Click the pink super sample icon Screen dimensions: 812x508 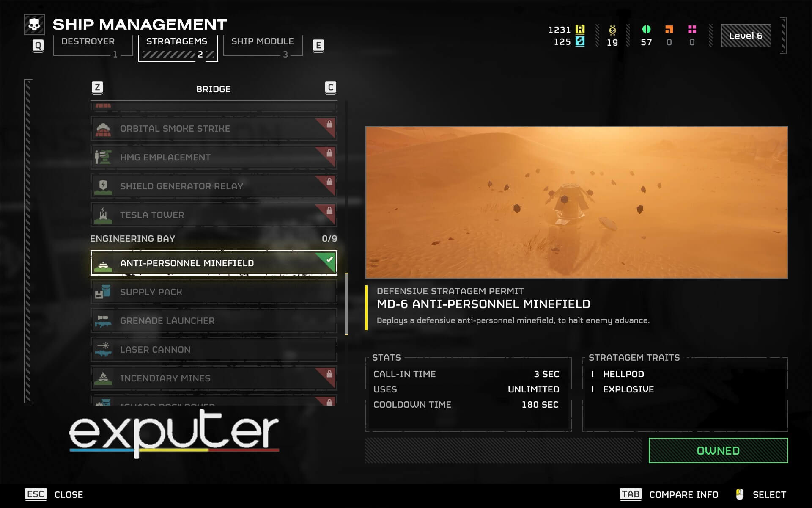(692, 29)
